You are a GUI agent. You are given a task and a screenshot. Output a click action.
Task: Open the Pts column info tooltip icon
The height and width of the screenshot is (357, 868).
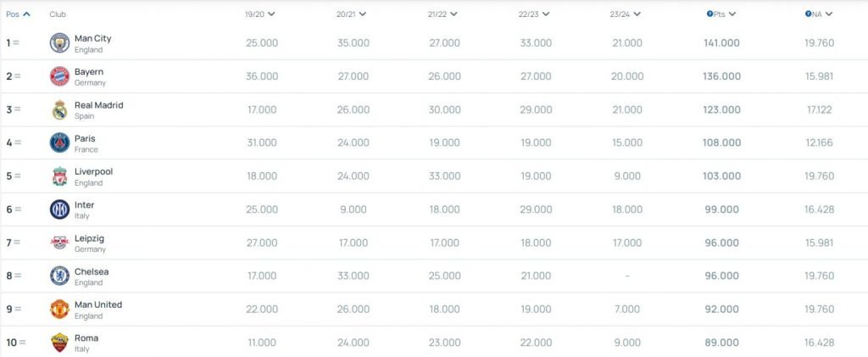click(x=709, y=14)
